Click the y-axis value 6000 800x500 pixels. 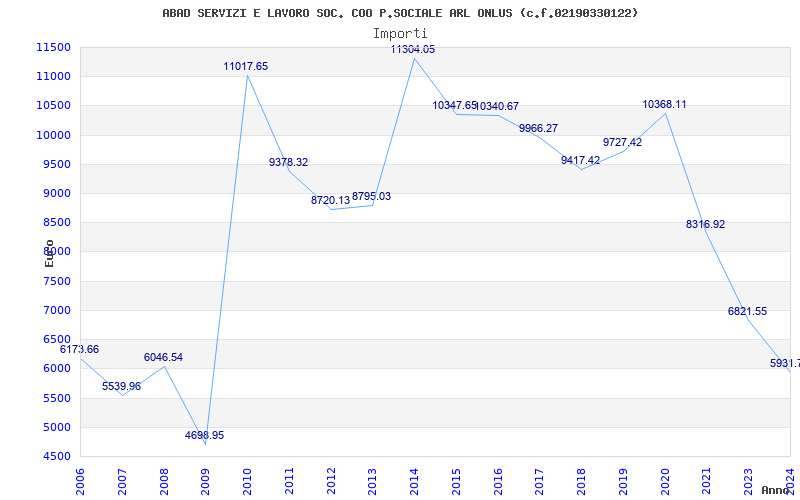click(56, 368)
